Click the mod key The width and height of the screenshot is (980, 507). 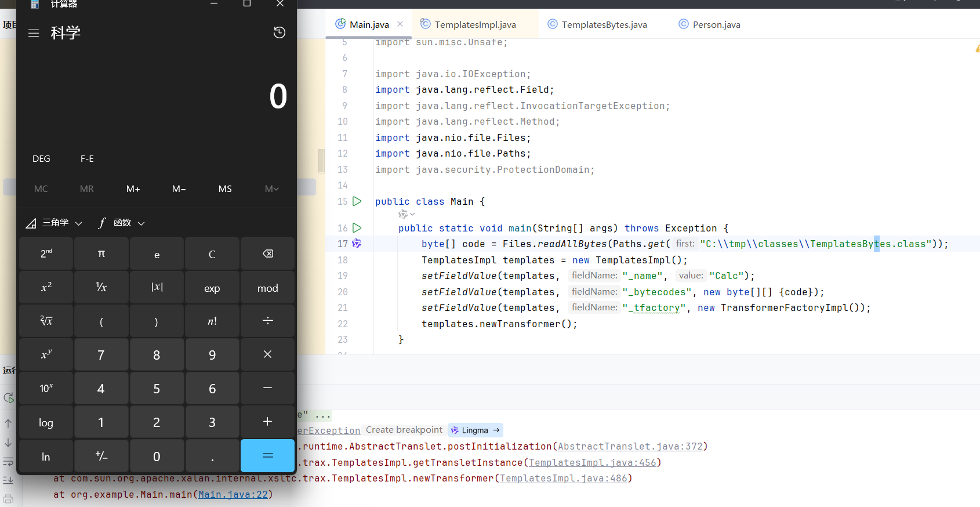pyautogui.click(x=268, y=287)
